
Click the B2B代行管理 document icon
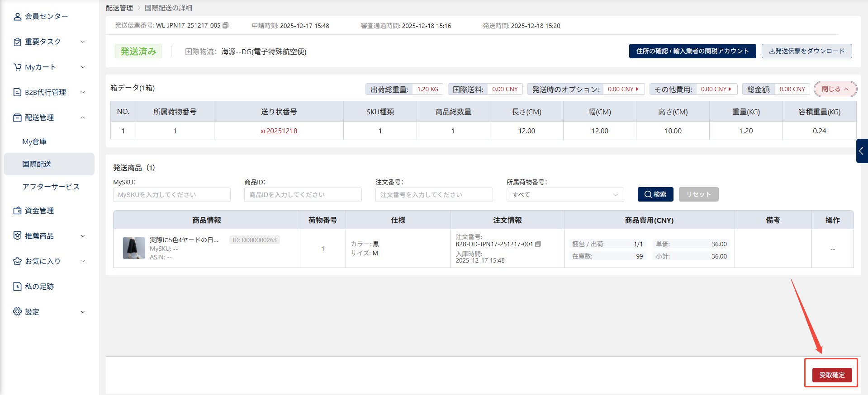tap(17, 93)
